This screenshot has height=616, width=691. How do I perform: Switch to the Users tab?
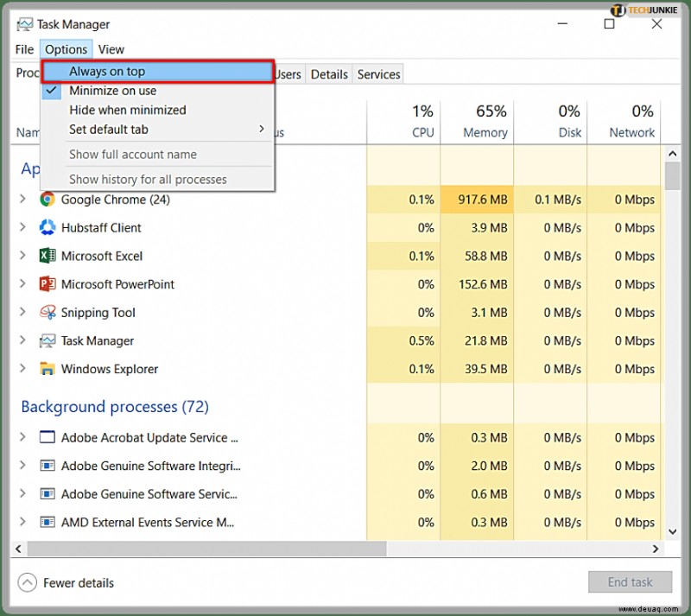pyautogui.click(x=288, y=74)
